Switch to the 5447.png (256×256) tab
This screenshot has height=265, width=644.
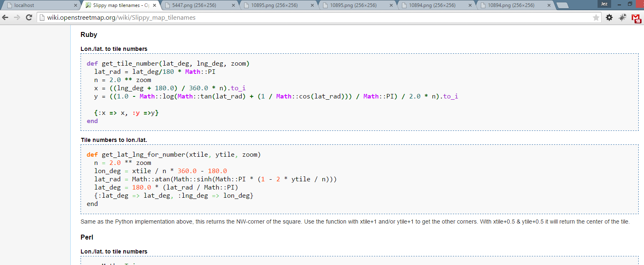tap(199, 5)
